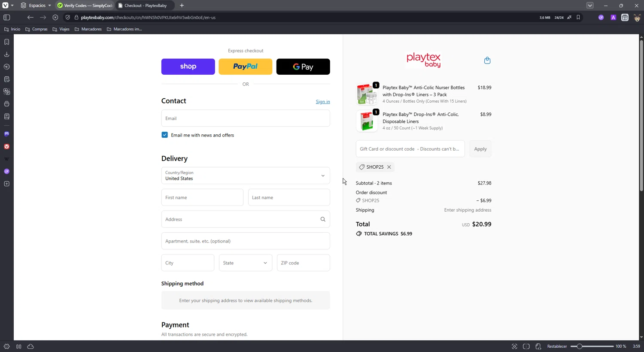Viewport: 644px width, 352px height.
Task: Focus the gift card or discount code field
Action: (410, 149)
